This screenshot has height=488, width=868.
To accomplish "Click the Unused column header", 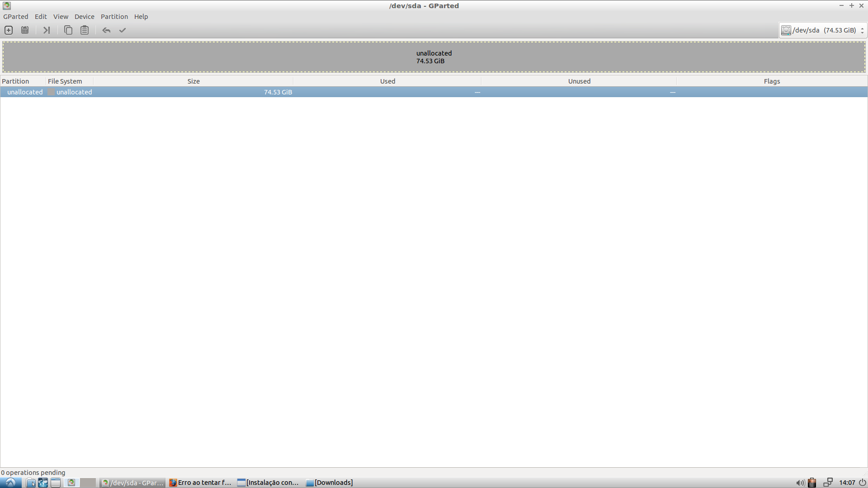I will pyautogui.click(x=579, y=81).
